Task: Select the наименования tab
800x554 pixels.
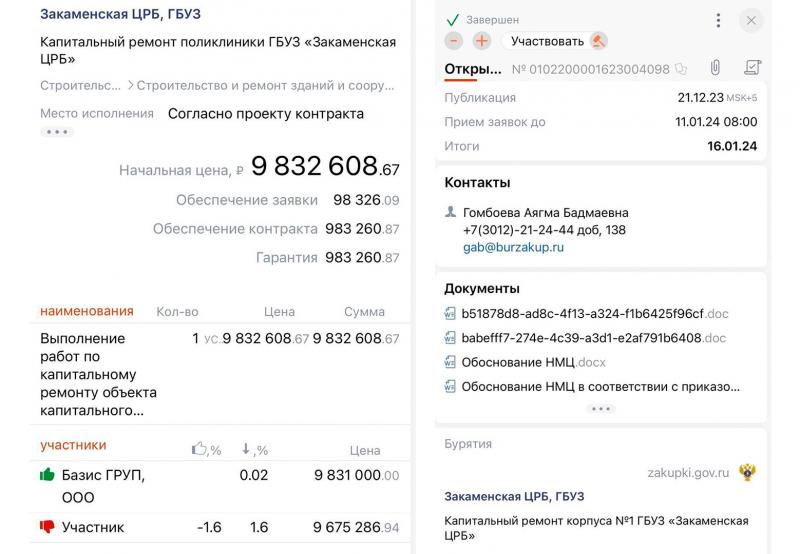Action: point(87,311)
